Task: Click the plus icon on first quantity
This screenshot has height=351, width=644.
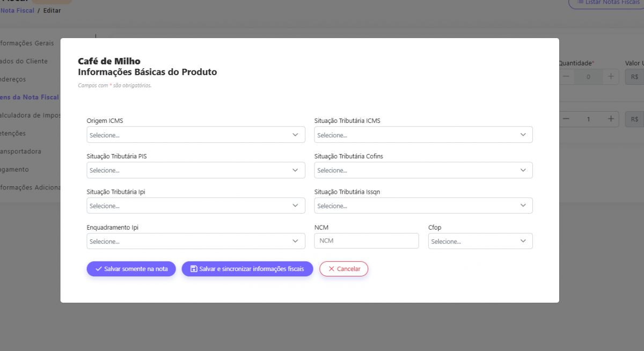Action: (x=610, y=77)
